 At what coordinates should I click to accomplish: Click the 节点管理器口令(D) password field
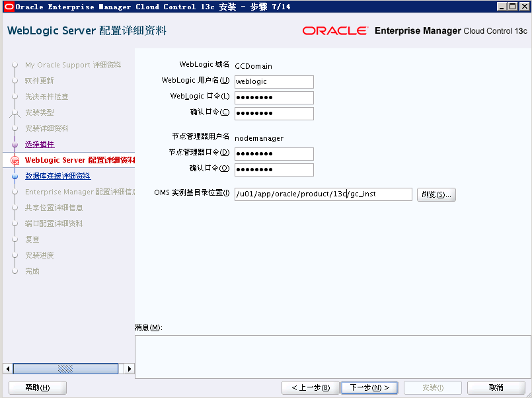pyautogui.click(x=274, y=154)
